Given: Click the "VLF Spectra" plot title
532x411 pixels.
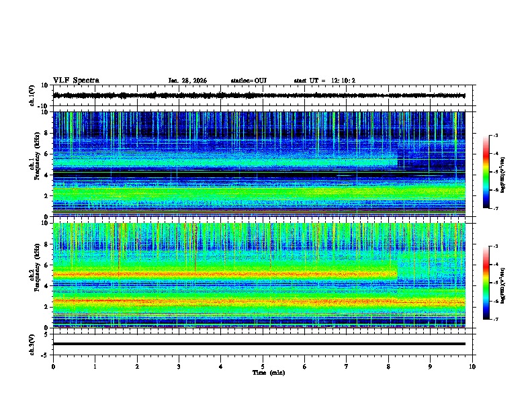Looking at the screenshot, I should tap(76, 81).
